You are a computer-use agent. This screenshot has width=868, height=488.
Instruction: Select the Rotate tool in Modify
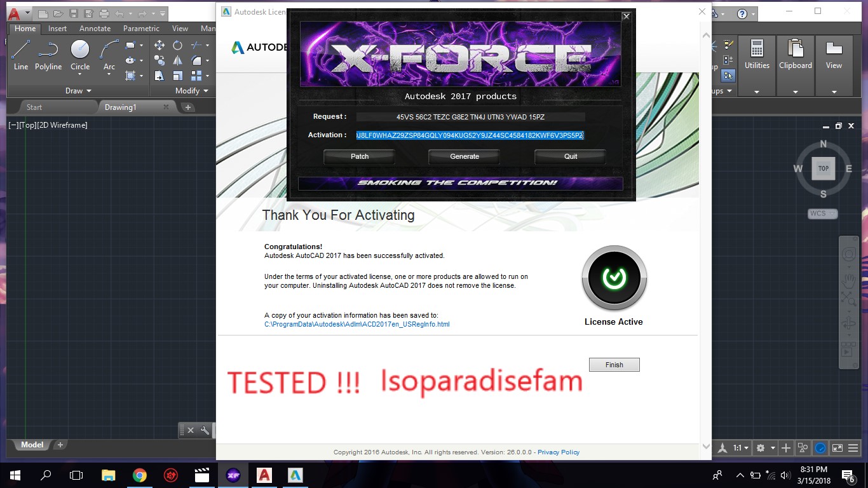tap(178, 46)
